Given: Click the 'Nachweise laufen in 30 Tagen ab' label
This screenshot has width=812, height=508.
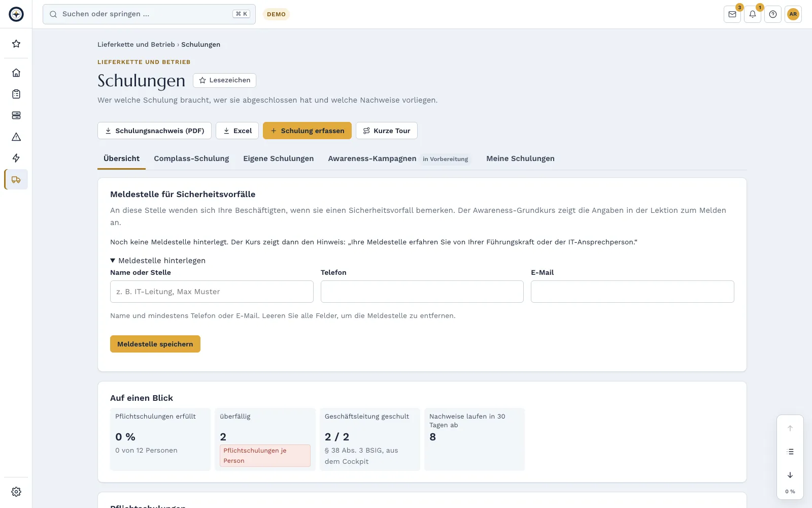Looking at the screenshot, I should point(467,421).
